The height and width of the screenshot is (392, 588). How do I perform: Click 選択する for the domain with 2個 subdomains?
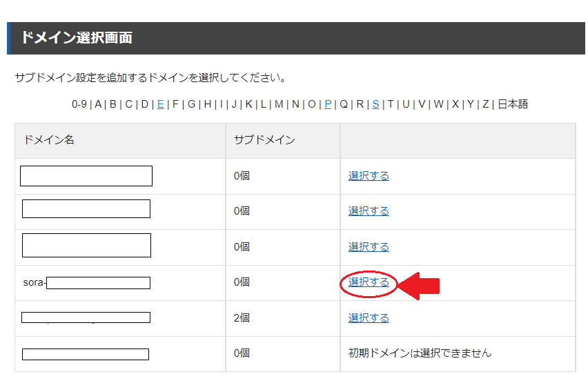point(369,318)
